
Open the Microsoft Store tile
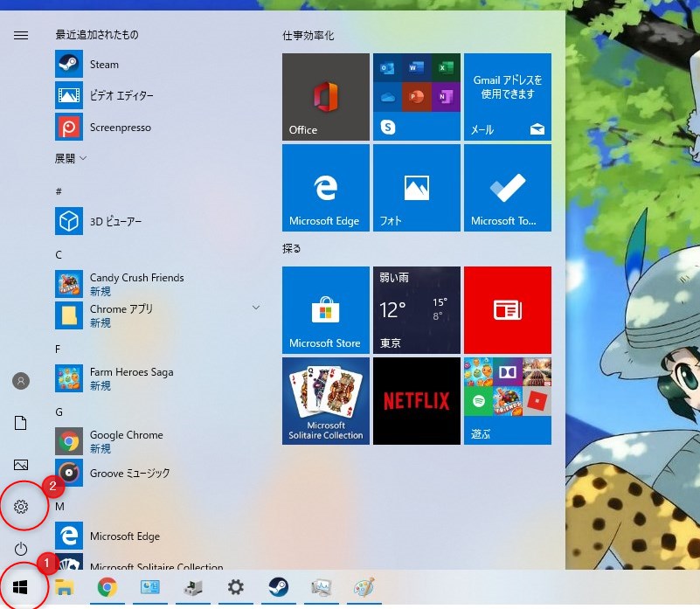pos(326,310)
